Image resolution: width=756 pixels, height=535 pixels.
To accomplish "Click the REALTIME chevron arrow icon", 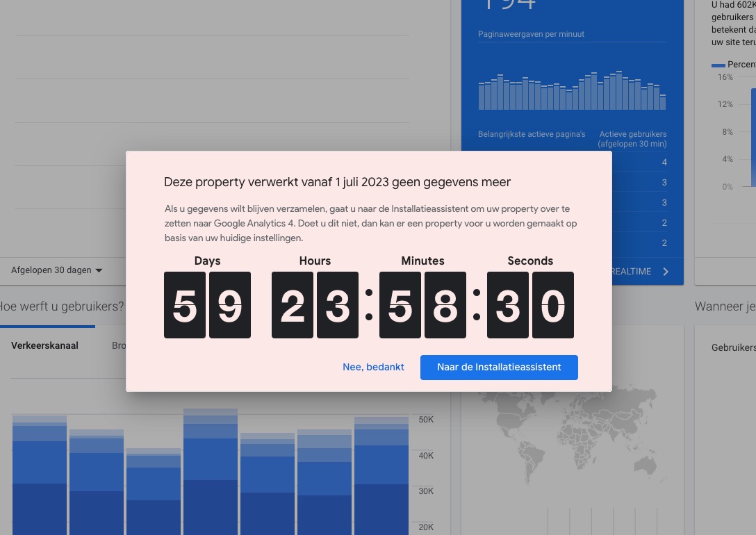I will (666, 272).
